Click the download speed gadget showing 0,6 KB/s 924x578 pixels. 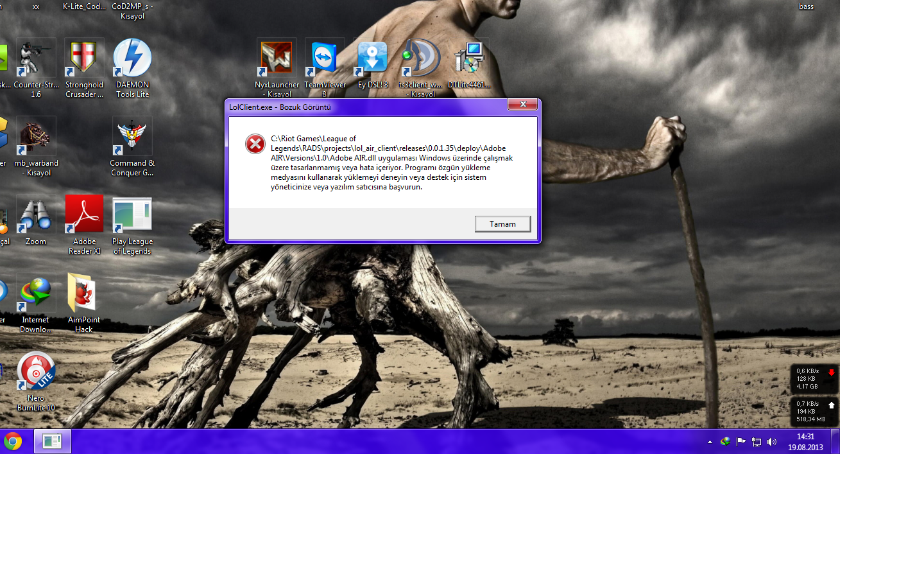coord(814,379)
